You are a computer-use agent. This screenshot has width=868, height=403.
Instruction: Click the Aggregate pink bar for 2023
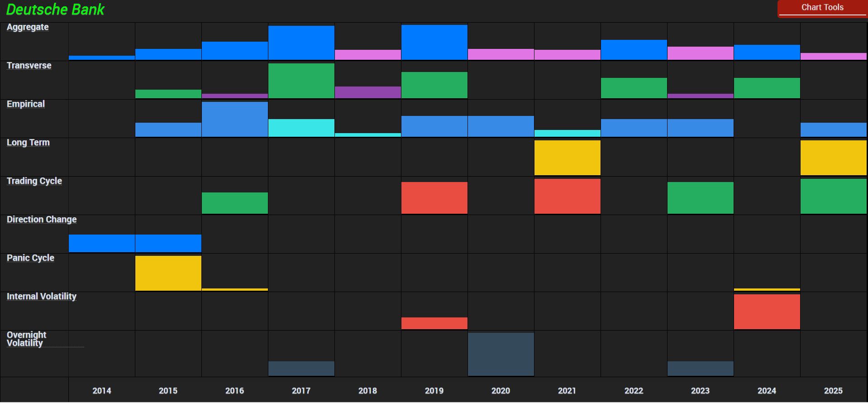(701, 53)
